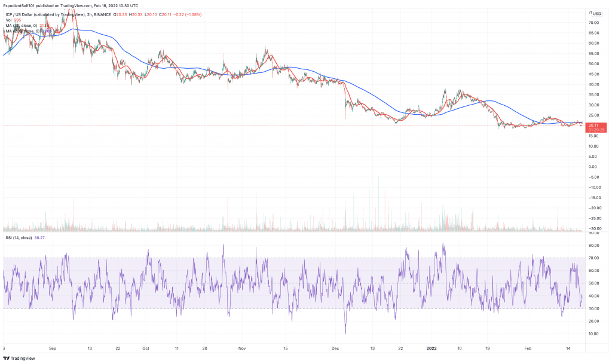
Task: Click the −5.00 price axis label
Action: coord(593,177)
